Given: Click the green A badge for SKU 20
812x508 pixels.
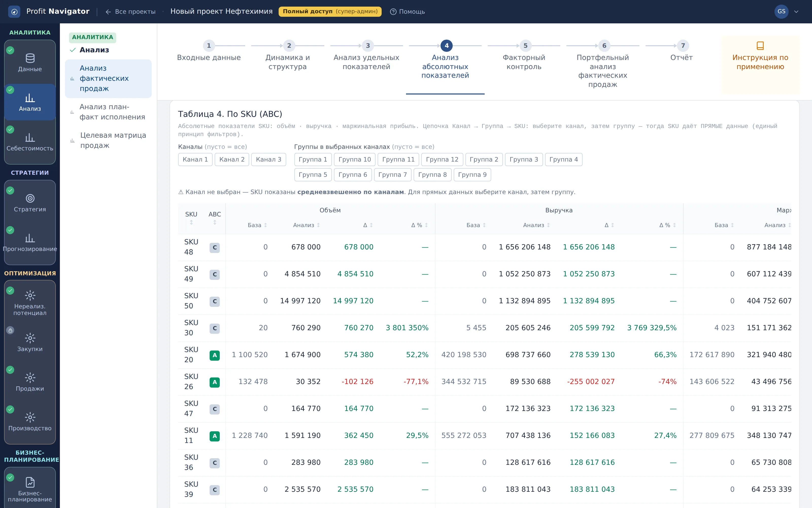Looking at the screenshot, I should point(214,355).
